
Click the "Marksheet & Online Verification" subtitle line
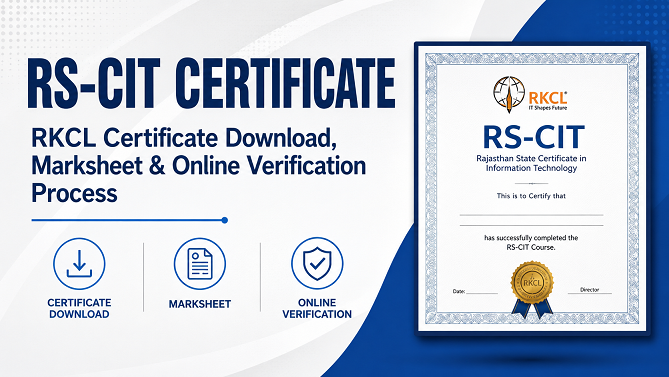click(199, 166)
